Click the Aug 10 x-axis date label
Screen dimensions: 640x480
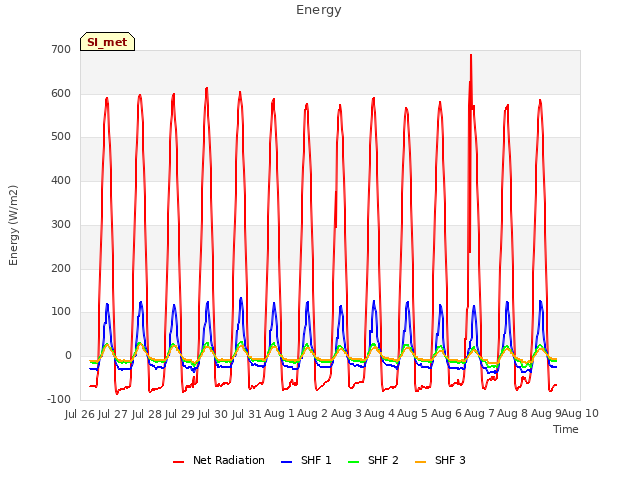(580, 414)
